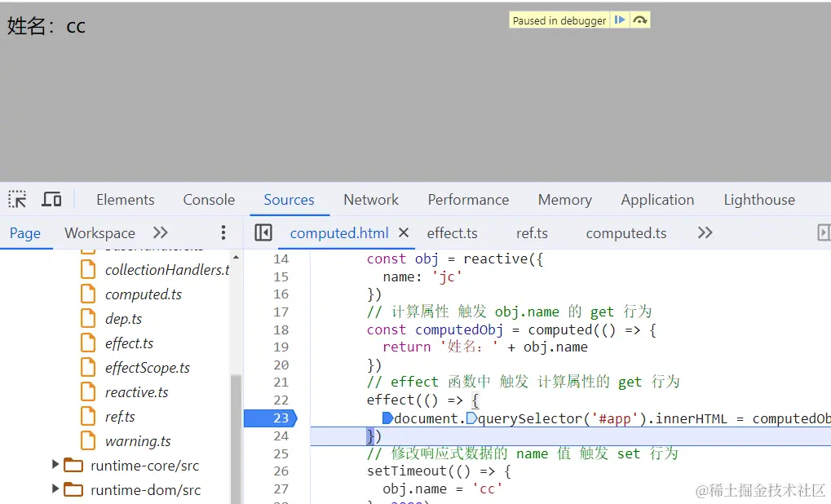Add a breakpoint at line number 26
Screen dimensions: 831x504
[x=281, y=471]
